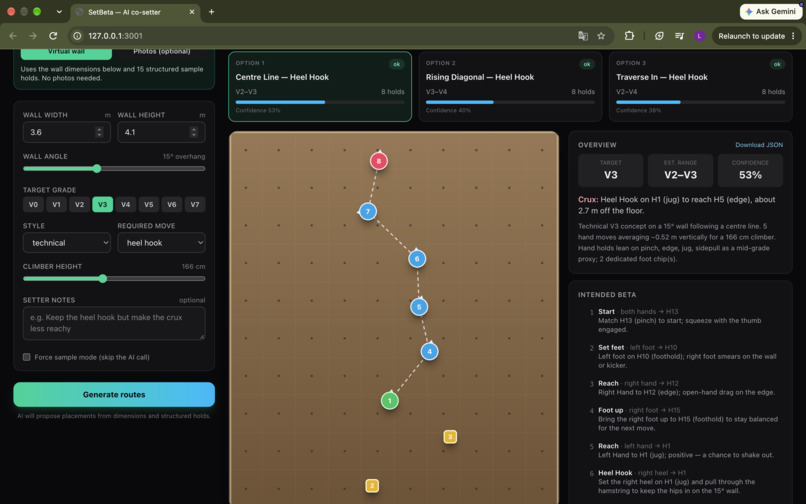The image size is (806, 504).
Task: Click Download JSON link
Action: pos(759,145)
